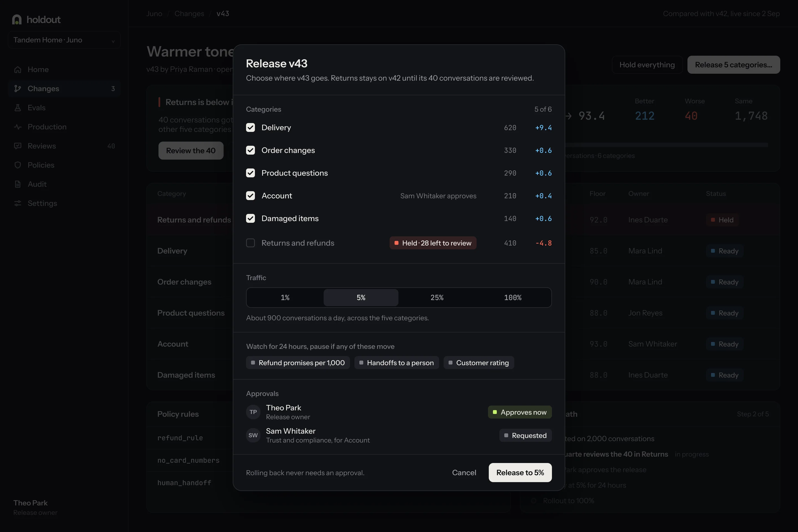Screen dimensions: 798x532
Task: Open Production in the sidebar
Action: click(x=64, y=127)
